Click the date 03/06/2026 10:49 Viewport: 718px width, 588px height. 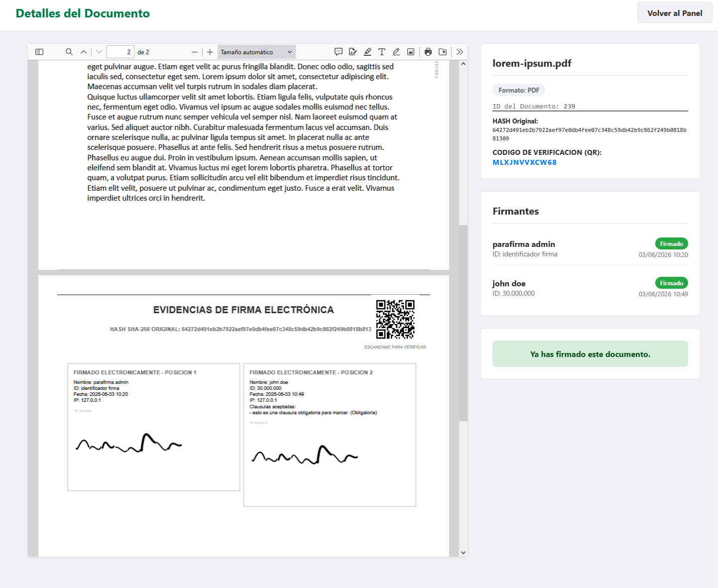tap(663, 294)
